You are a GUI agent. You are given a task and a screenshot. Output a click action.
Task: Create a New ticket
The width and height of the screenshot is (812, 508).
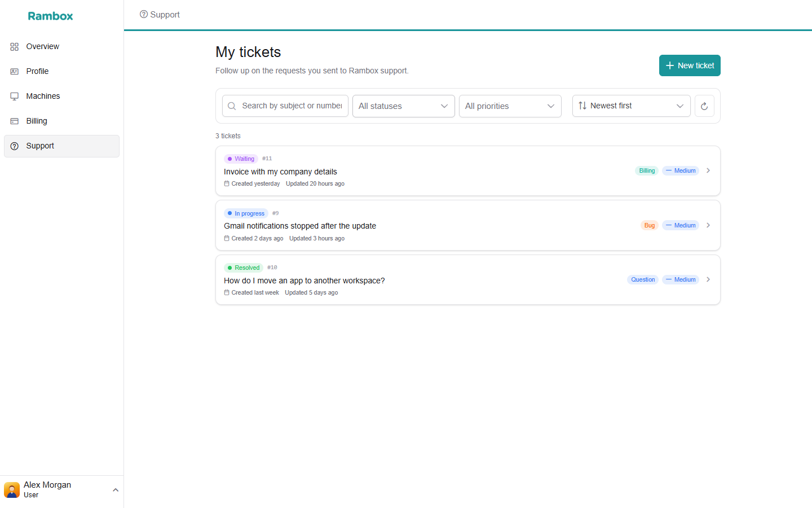[690, 65]
